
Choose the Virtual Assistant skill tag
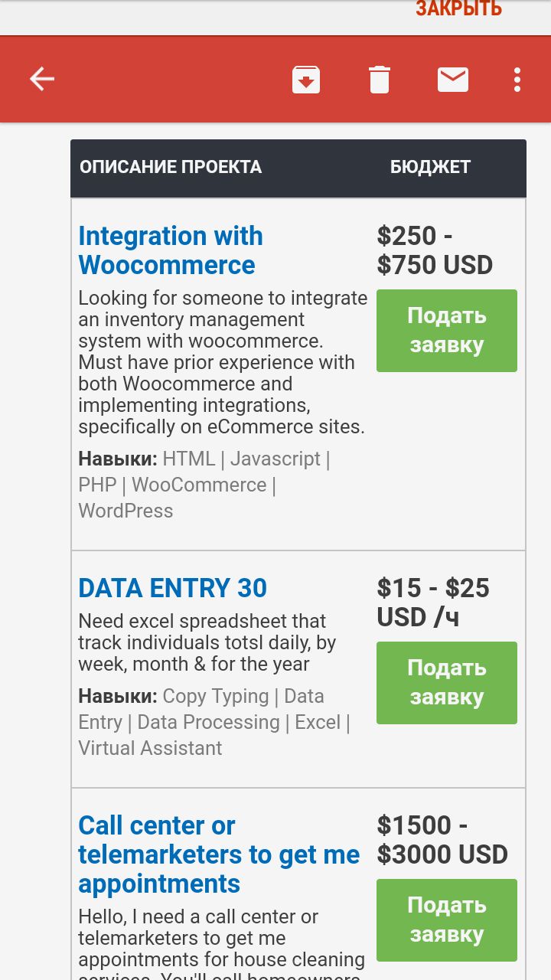click(150, 748)
